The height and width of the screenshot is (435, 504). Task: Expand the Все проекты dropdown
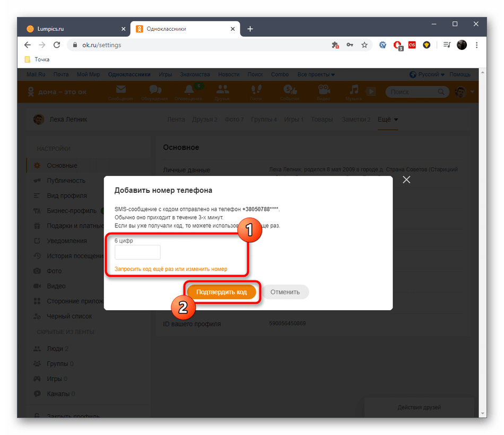tap(316, 74)
